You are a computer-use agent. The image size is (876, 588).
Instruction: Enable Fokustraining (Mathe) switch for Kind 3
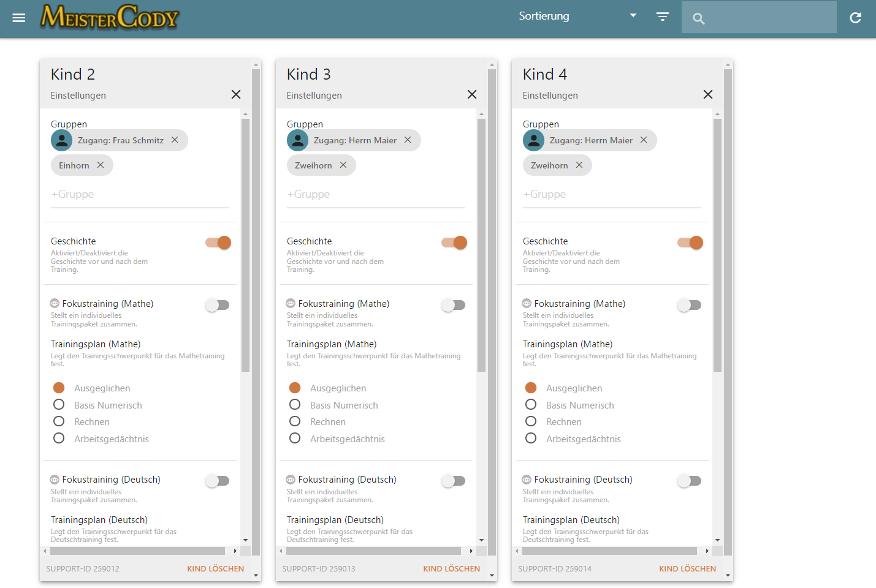[x=454, y=305]
